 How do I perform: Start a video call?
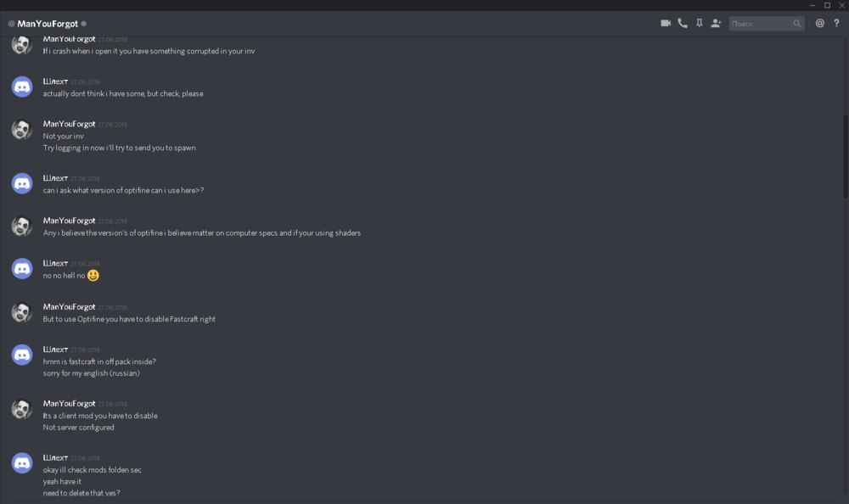pos(666,23)
